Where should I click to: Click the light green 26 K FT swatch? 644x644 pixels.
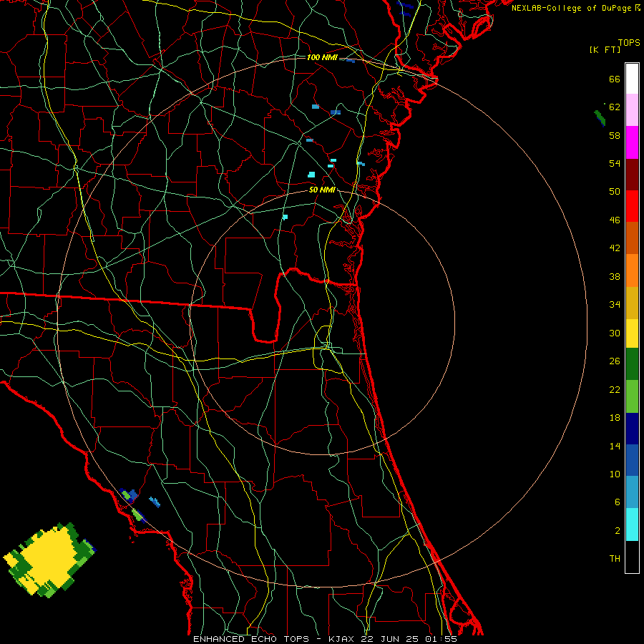tap(632, 396)
